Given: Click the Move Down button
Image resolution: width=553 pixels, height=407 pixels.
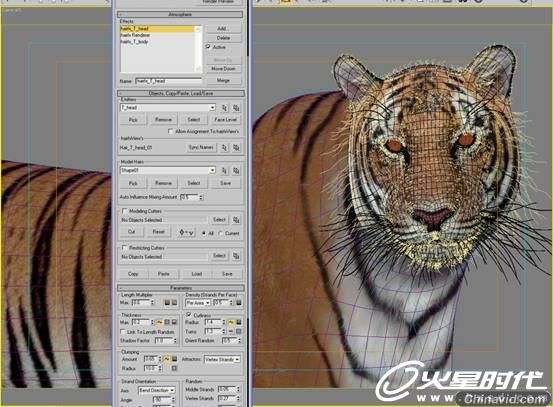Looking at the screenshot, I should tap(223, 68).
